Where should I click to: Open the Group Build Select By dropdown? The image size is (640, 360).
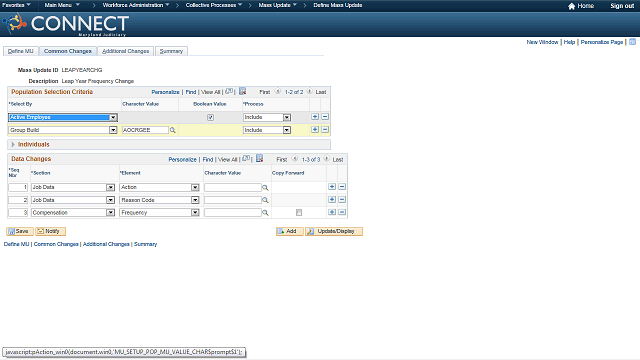[x=63, y=130]
